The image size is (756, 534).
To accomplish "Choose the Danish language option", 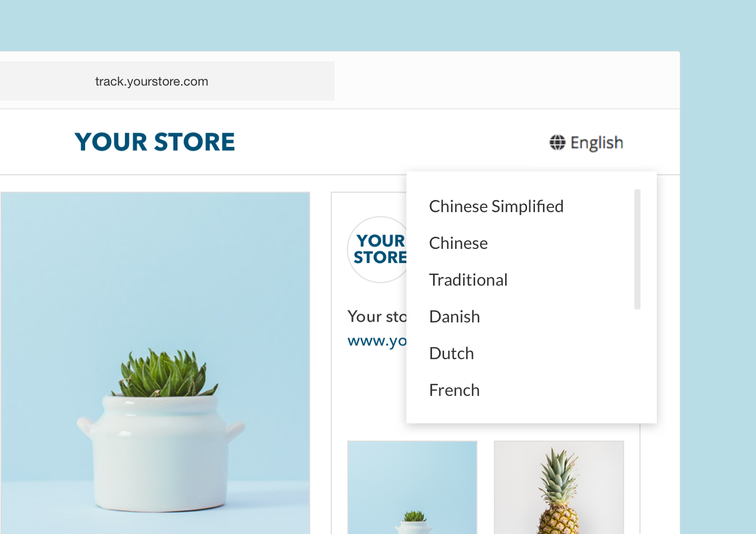I will (x=455, y=317).
